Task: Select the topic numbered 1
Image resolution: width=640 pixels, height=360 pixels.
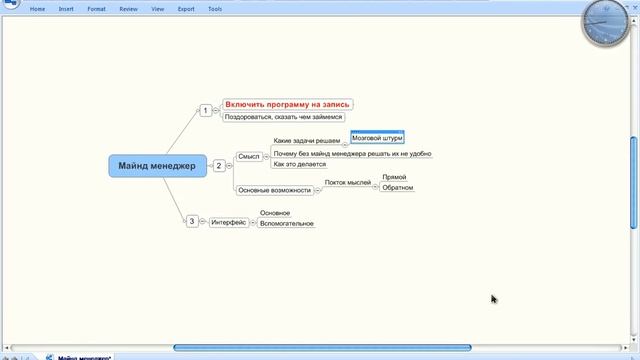Action: 206,111
